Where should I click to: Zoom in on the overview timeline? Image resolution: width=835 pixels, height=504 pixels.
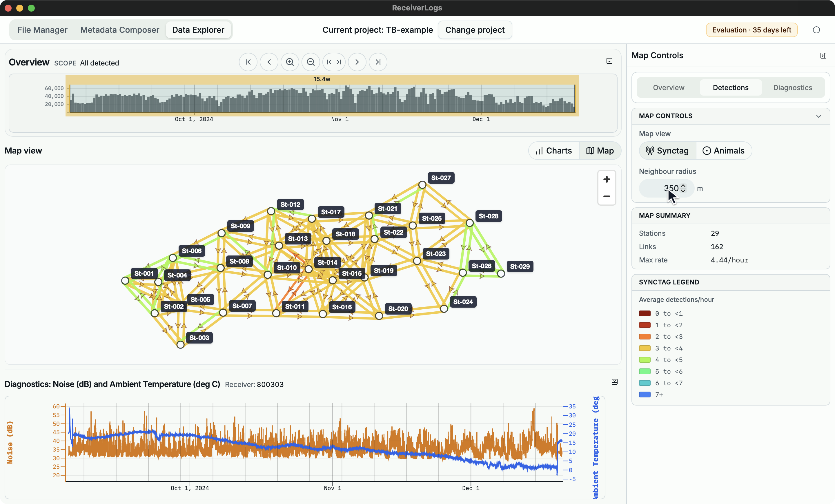pos(290,62)
